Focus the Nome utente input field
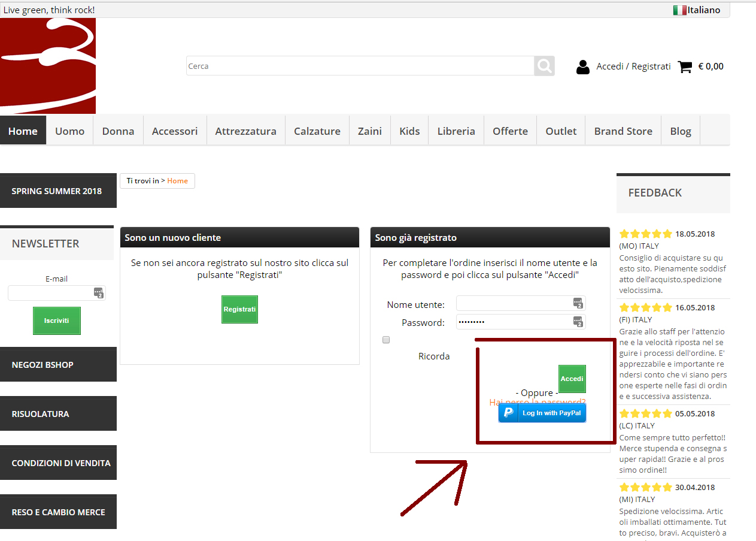Screen dimensions: 756x541 pos(521,303)
